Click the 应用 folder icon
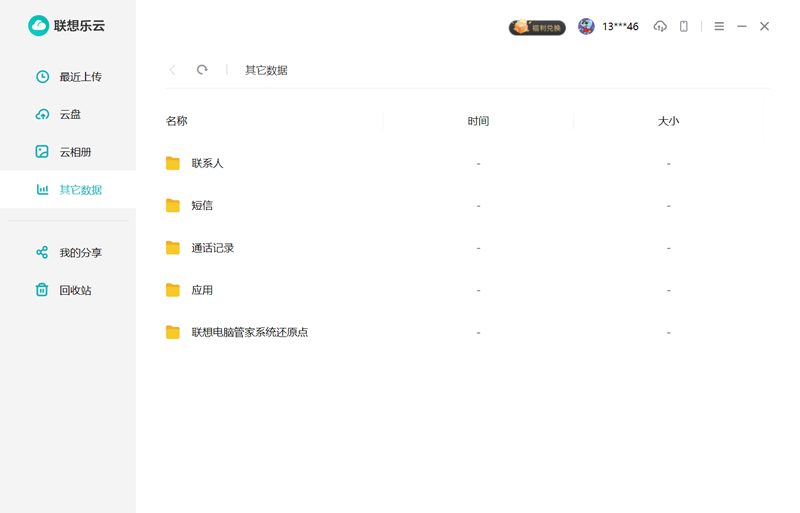The width and height of the screenshot is (800, 513). (x=173, y=290)
